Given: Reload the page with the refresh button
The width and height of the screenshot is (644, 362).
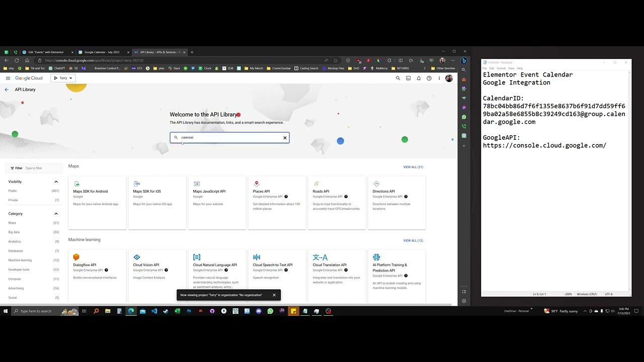Looking at the screenshot, I should click(17, 60).
